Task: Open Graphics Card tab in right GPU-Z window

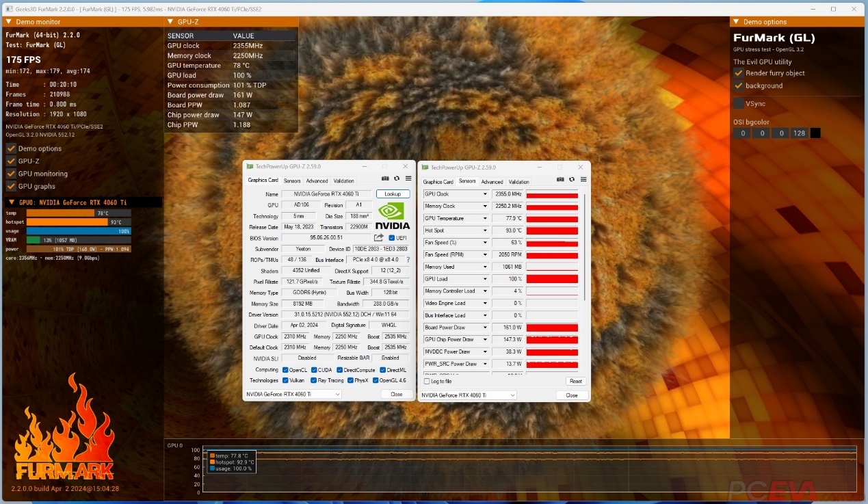Action: click(438, 182)
